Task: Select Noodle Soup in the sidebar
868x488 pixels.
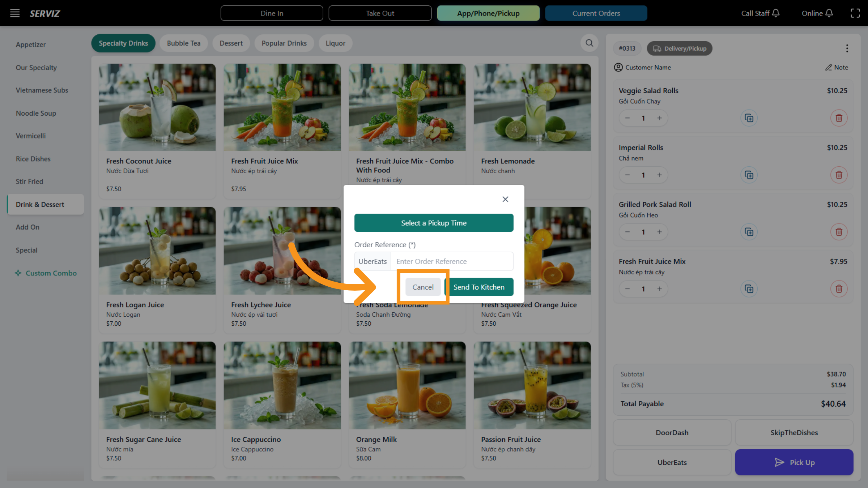Action: [36, 113]
